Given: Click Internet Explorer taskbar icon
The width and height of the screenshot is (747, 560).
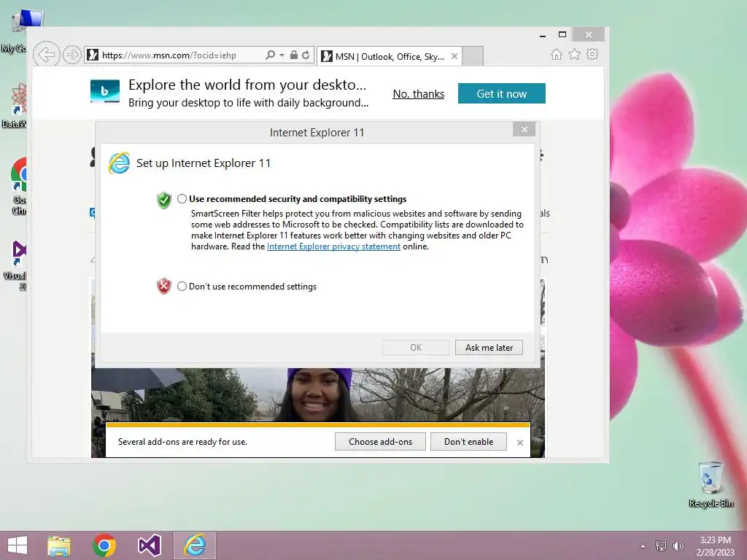Looking at the screenshot, I should coord(195,545).
